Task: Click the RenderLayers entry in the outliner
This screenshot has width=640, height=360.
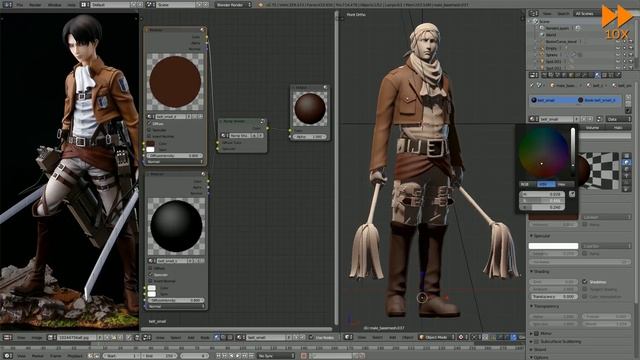Action: [557, 28]
